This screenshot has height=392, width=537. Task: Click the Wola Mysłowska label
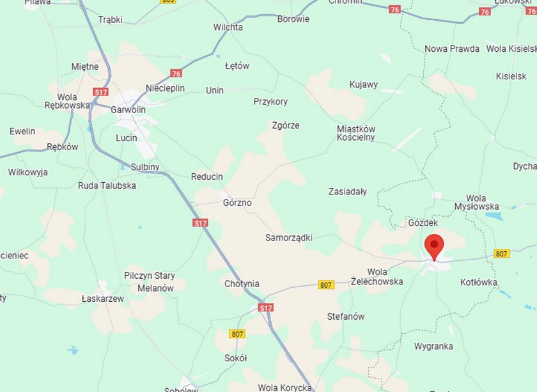[x=476, y=203]
